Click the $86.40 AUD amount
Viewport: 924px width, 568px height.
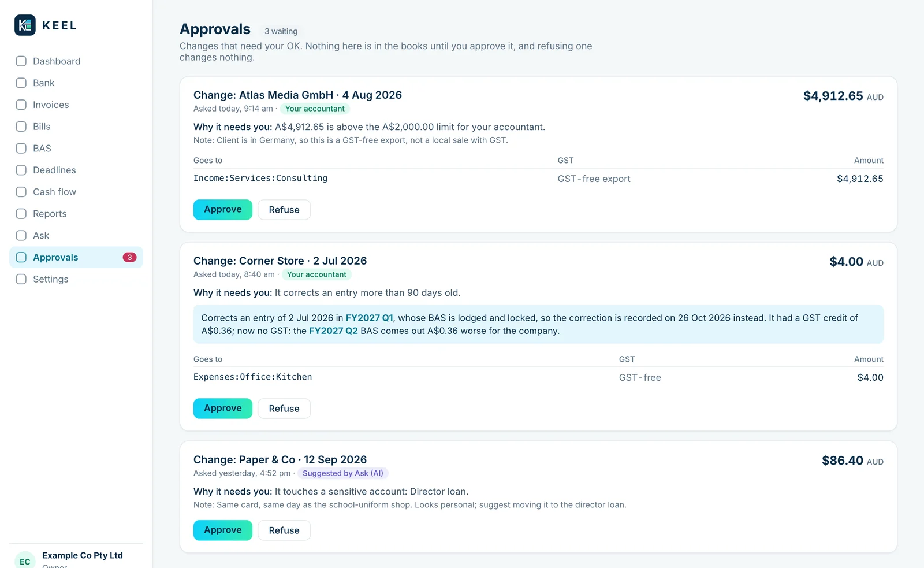tap(852, 461)
